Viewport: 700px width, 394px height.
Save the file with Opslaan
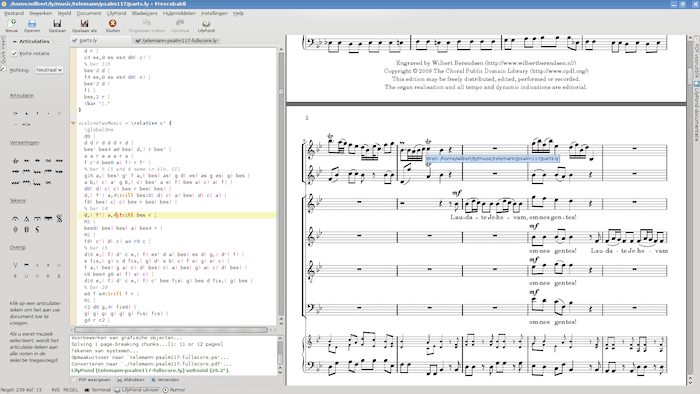(x=57, y=25)
